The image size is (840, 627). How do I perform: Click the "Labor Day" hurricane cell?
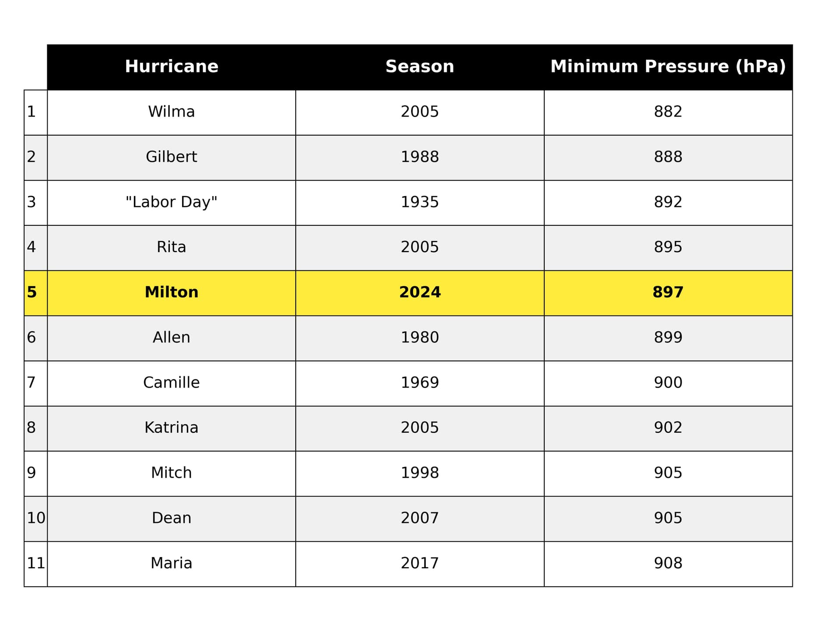pyautogui.click(x=171, y=203)
